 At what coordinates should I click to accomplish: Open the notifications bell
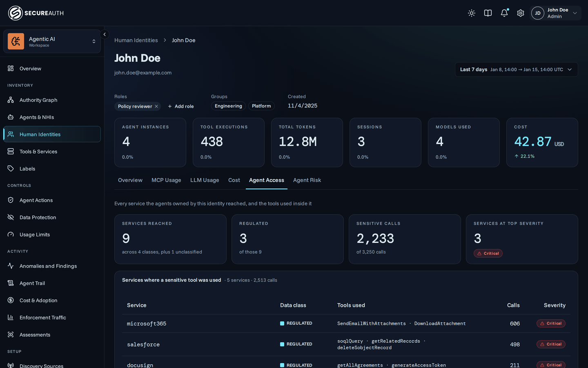coord(504,13)
